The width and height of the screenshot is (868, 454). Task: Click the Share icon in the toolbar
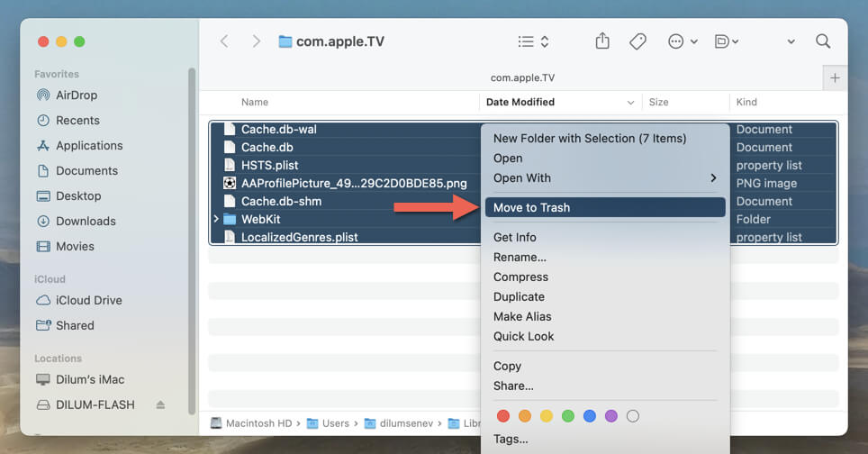click(x=602, y=41)
